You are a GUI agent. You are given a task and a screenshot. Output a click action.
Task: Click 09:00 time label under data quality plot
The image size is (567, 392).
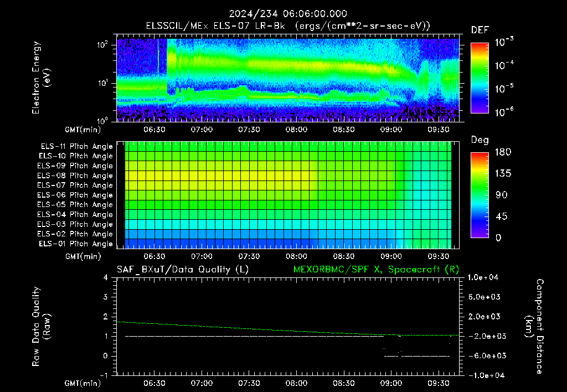(x=391, y=383)
